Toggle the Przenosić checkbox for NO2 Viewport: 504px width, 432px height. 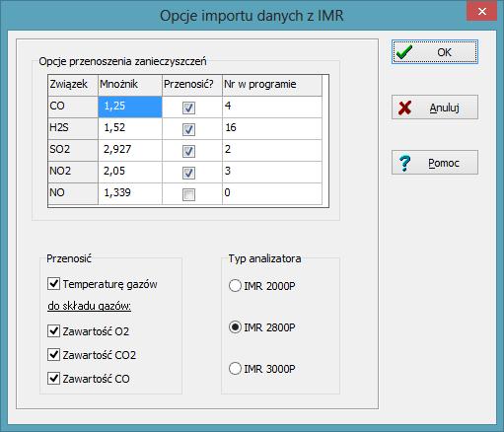pyautogui.click(x=188, y=173)
